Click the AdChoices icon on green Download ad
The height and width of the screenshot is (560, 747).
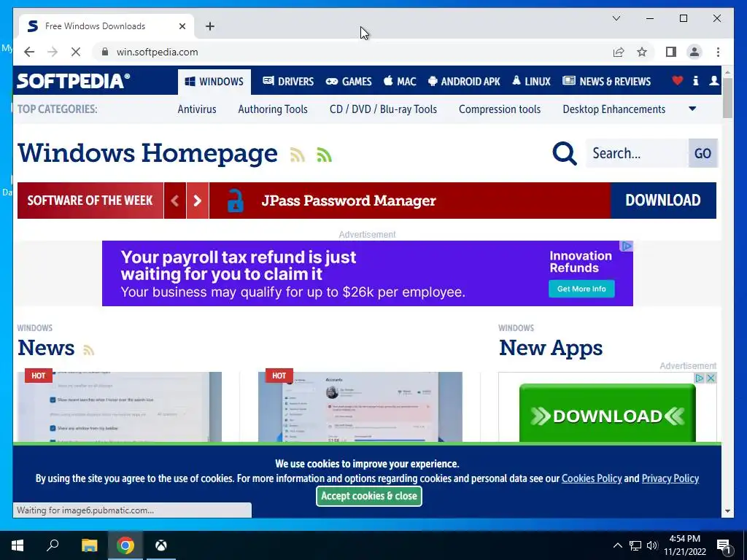pos(700,378)
